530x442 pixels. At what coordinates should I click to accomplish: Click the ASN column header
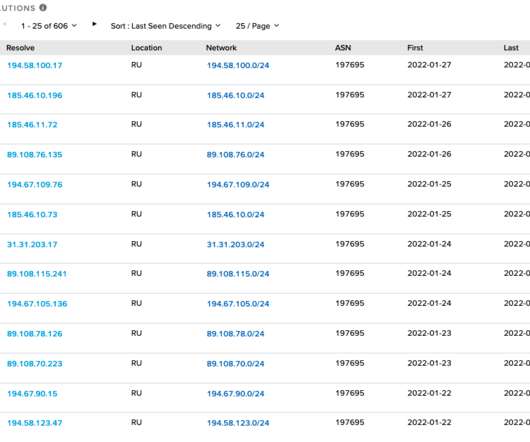[343, 48]
